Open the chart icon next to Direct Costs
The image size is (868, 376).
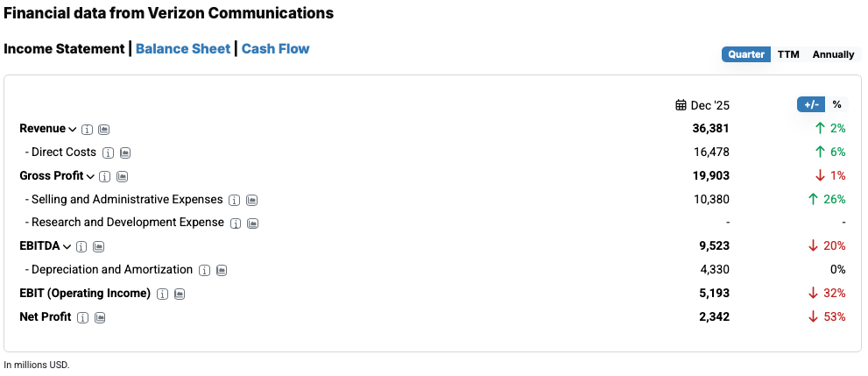125,153
